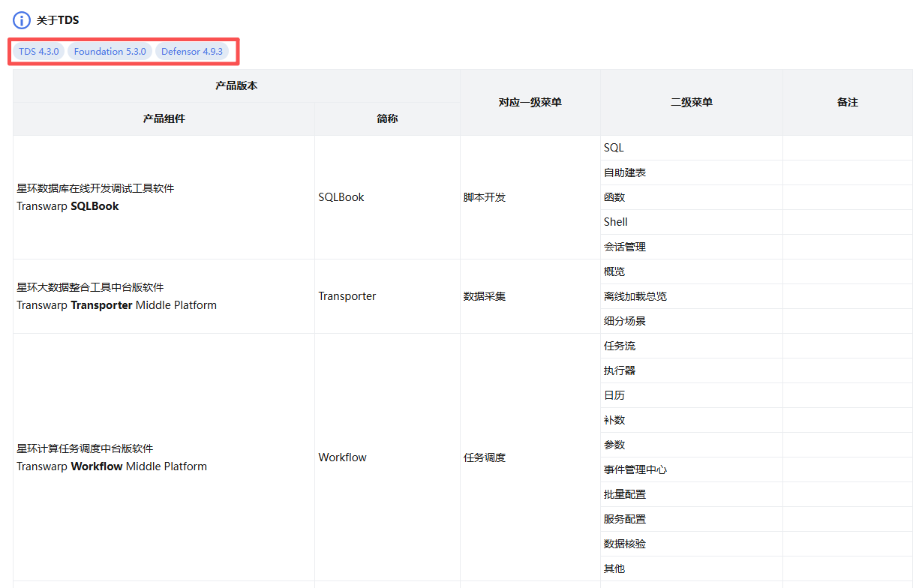Click the 服务配置 submenu cell
922x588 pixels.
coord(692,519)
